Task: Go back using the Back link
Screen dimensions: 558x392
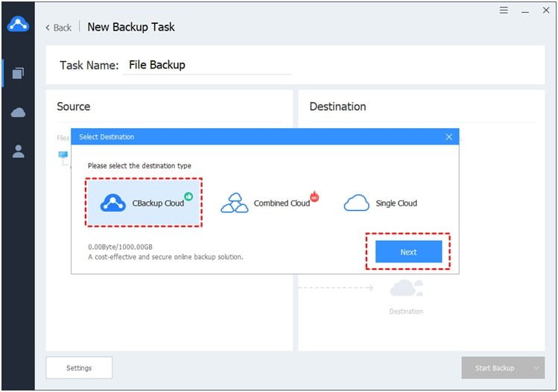Action: pos(59,28)
